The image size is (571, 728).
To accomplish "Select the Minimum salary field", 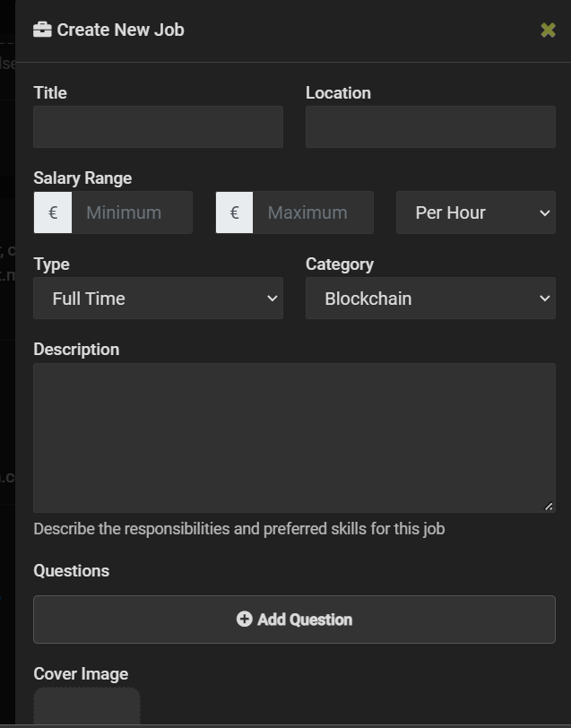I will pyautogui.click(x=132, y=212).
